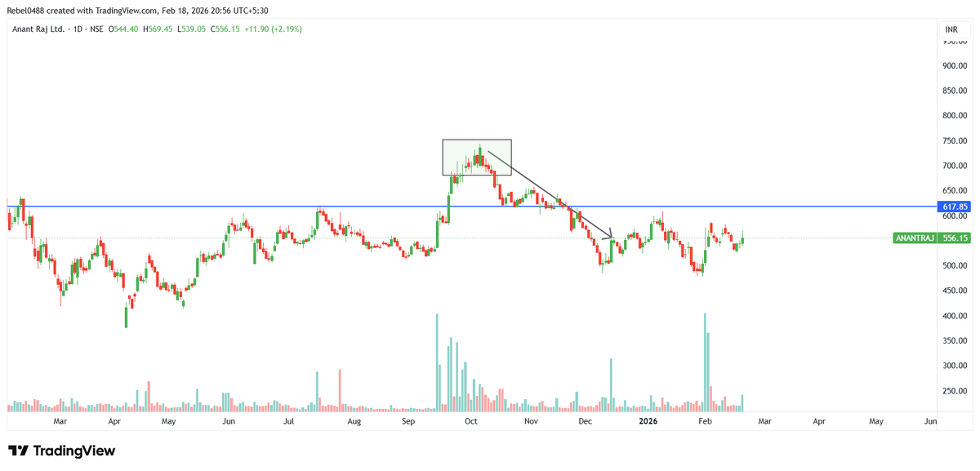The height and width of the screenshot is (471, 980).
Task: Click the Feb time axis label
Action: (705, 422)
